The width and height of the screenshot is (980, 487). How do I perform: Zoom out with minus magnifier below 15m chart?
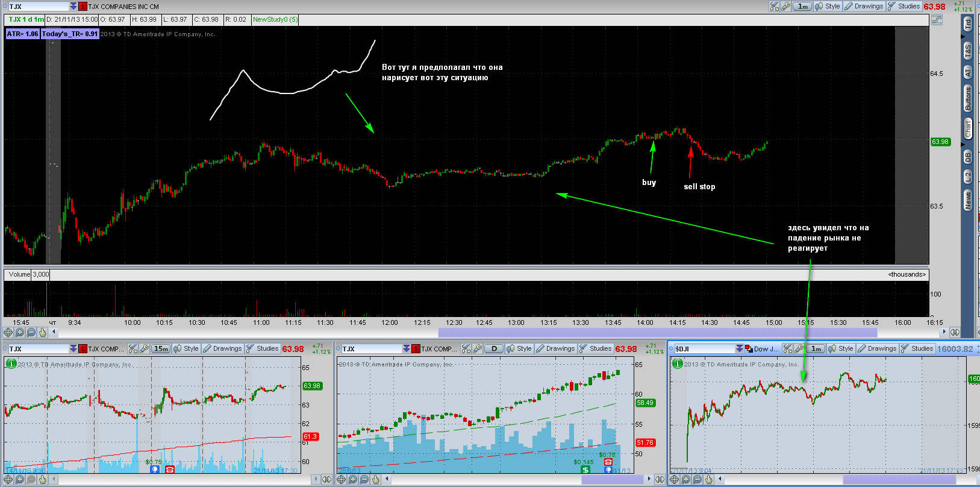(x=31, y=480)
